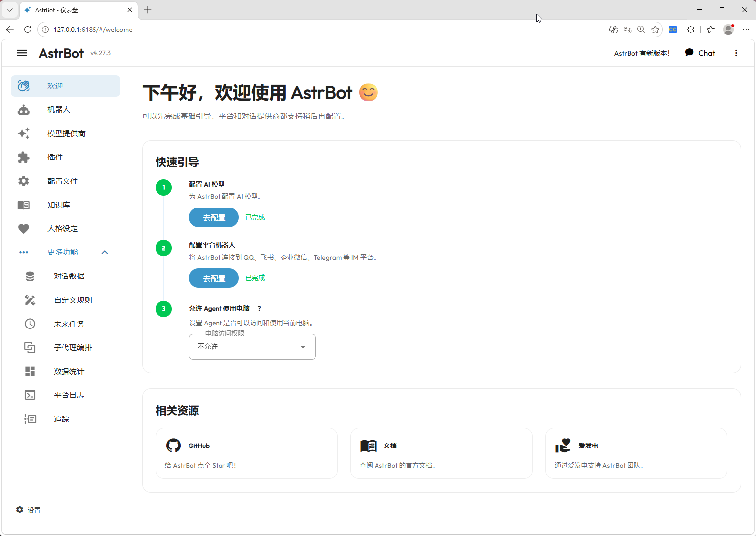Click AstrBot 有新版本! notice
Screen dimensions: 756x536
coord(642,53)
